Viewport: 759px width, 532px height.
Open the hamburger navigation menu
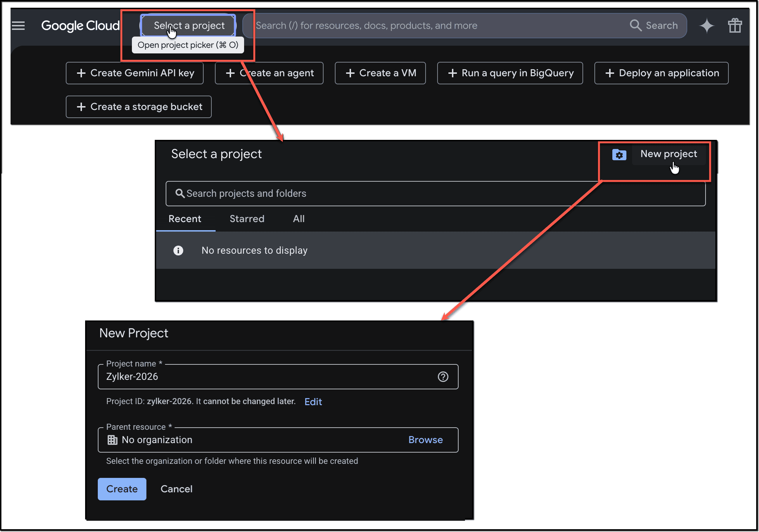pyautogui.click(x=18, y=26)
